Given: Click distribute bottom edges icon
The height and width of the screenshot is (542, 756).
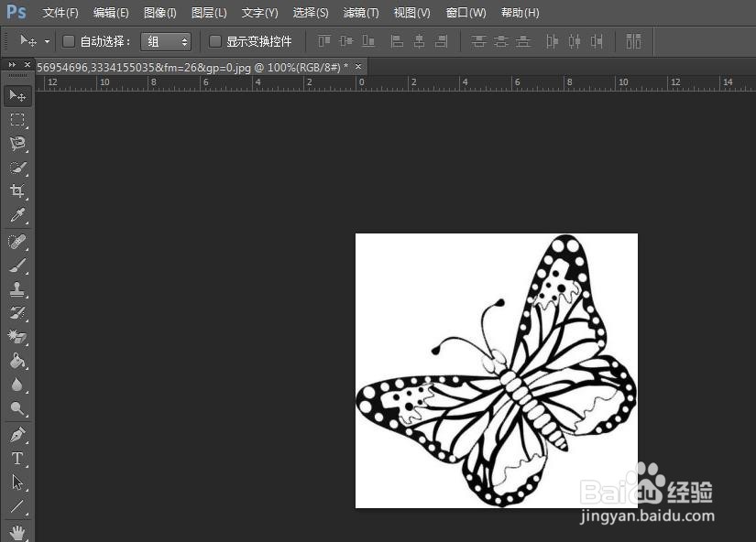Looking at the screenshot, I should coord(523,41).
